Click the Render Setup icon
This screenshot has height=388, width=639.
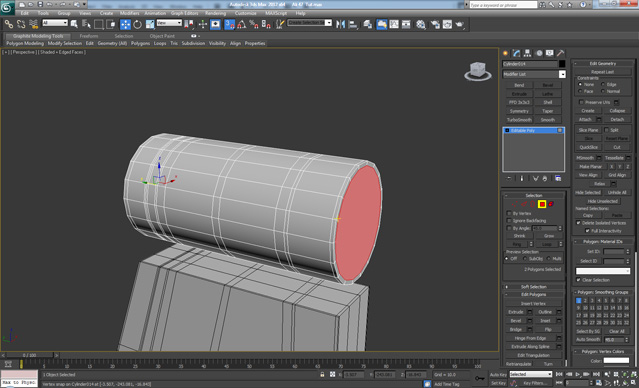coord(435,24)
